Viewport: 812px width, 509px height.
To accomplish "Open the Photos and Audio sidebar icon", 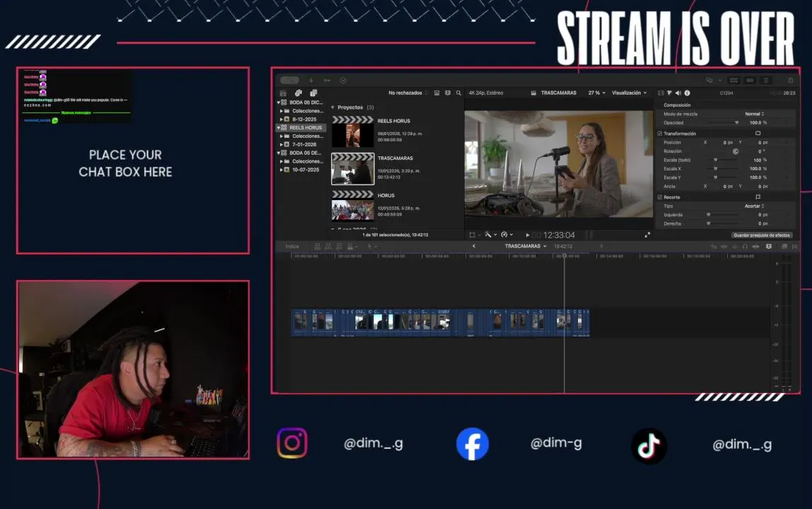I will point(298,93).
